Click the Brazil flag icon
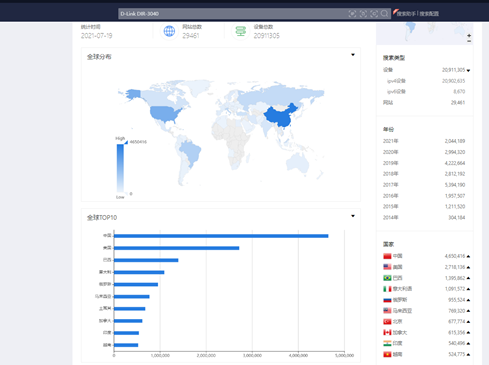Viewport: 489px width, 365px height. [x=387, y=278]
